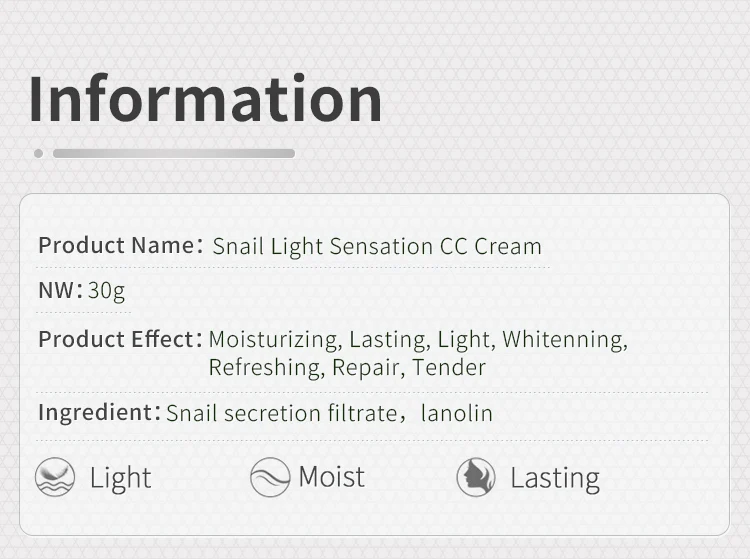This screenshot has width=750, height=559.
Task: Click the Product Name label
Action: [121, 245]
